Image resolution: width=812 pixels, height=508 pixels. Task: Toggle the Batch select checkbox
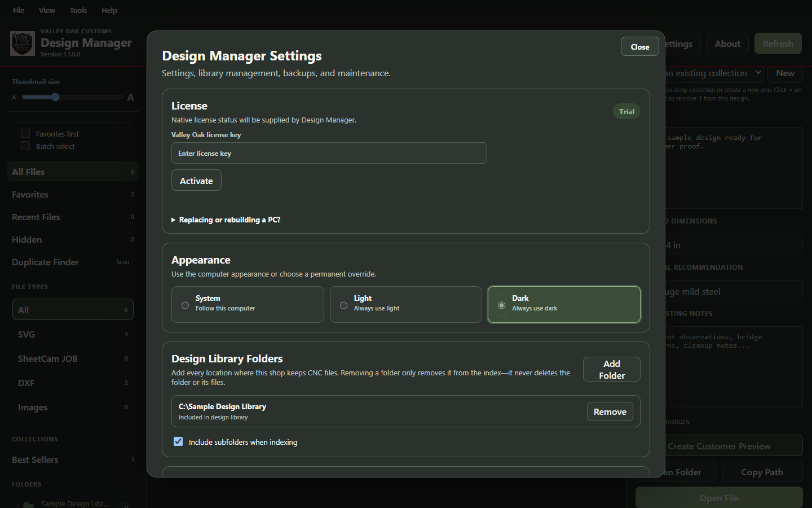tap(25, 146)
